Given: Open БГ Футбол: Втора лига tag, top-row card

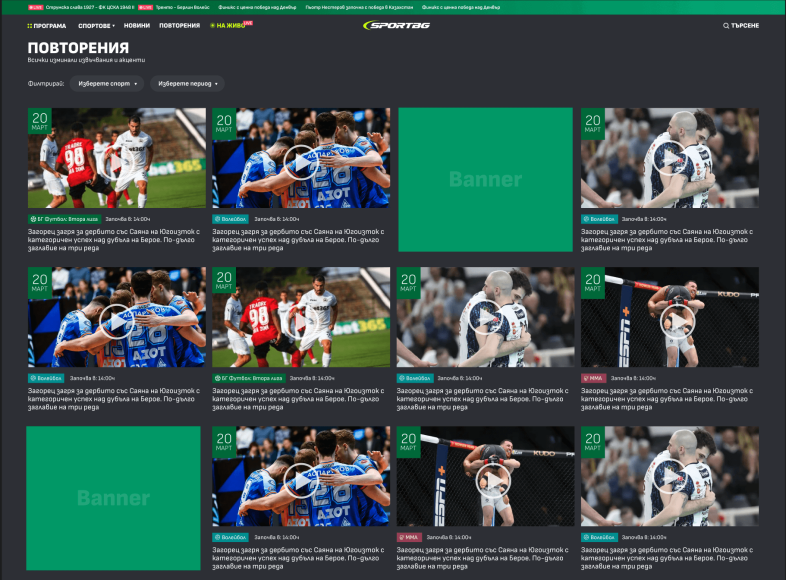Looking at the screenshot, I should click(65, 219).
